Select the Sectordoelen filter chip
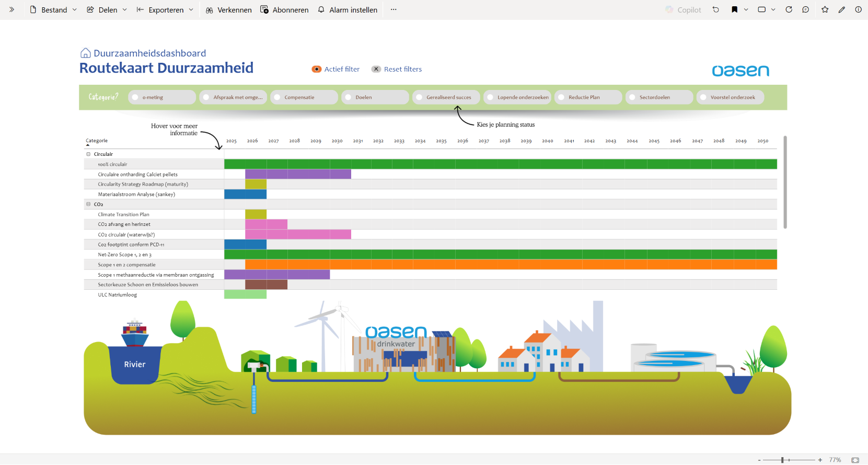The width and height of the screenshot is (868, 465). tap(659, 97)
